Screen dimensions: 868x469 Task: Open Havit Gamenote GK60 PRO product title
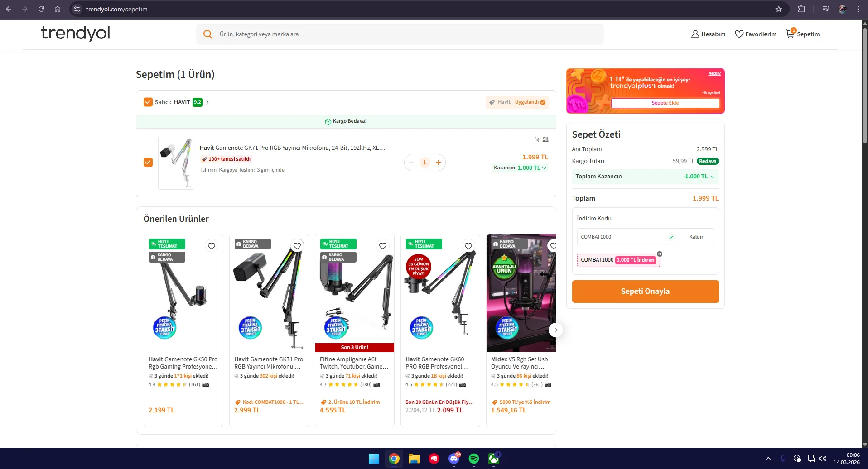click(x=437, y=363)
